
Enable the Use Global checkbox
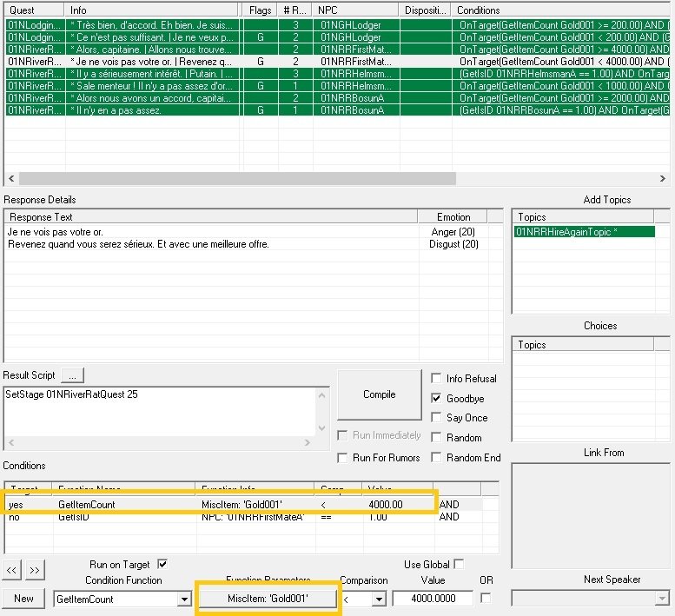click(459, 564)
